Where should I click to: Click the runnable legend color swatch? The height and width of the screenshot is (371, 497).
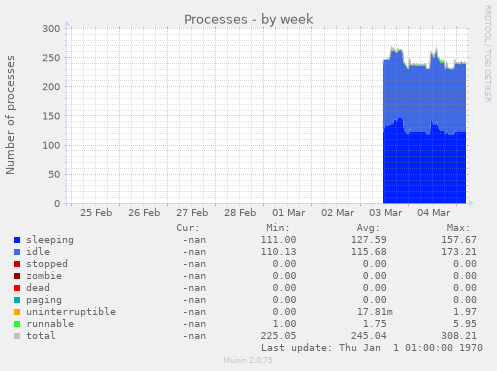[x=17, y=324]
